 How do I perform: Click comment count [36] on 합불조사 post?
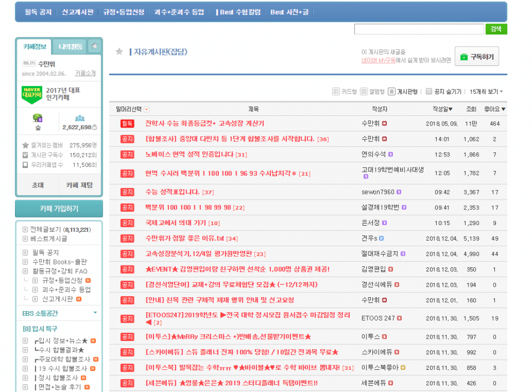323,139
